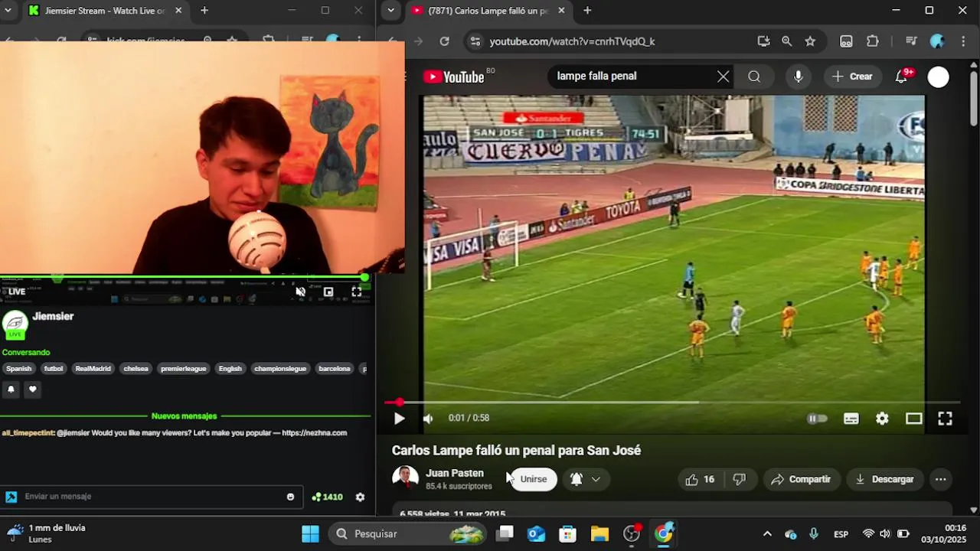Open a new tab in Kick window

click(204, 11)
